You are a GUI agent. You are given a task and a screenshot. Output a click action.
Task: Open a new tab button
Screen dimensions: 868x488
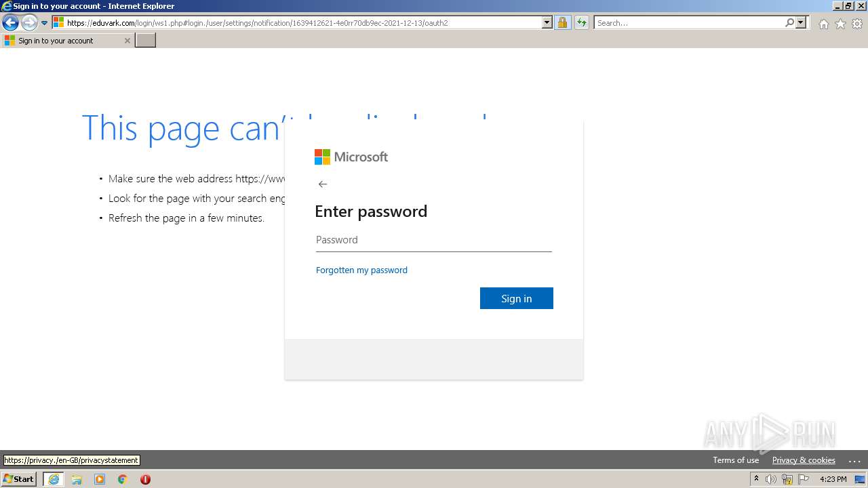pos(146,41)
